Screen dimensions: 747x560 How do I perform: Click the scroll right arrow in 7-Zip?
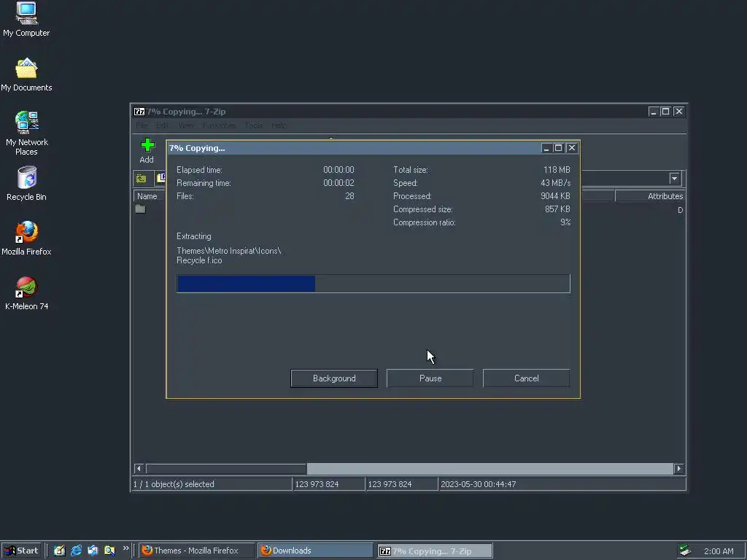[679, 469]
